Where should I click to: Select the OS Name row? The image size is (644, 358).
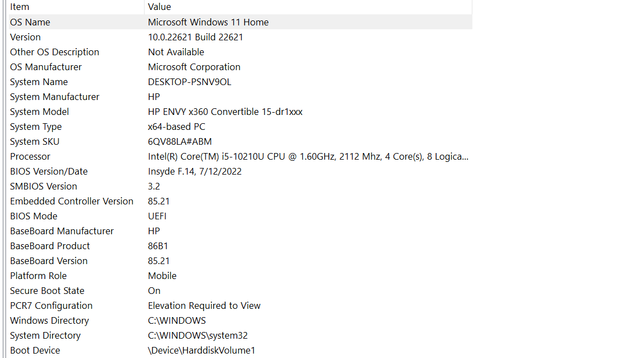[240, 22]
